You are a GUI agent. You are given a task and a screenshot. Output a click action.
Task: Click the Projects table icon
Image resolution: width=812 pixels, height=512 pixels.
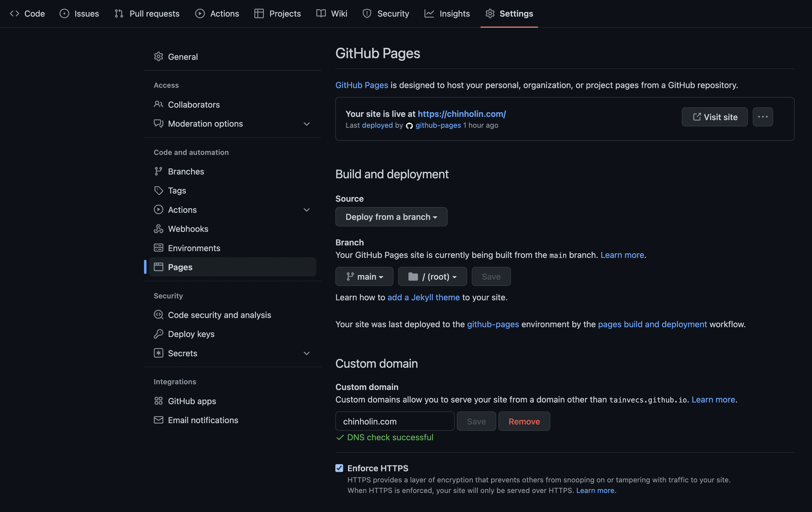[259, 14]
